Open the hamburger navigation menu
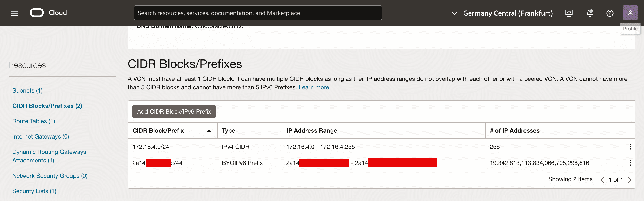This screenshot has width=644, height=201. 14,13
